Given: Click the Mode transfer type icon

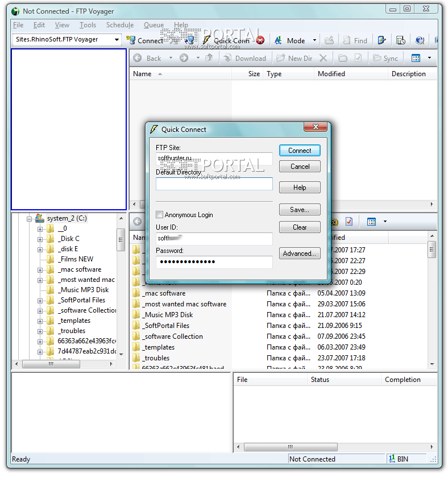Looking at the screenshot, I should coord(278,40).
